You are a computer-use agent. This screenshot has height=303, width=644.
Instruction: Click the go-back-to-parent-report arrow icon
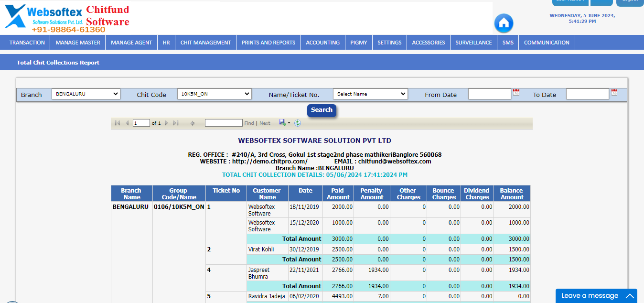click(193, 123)
